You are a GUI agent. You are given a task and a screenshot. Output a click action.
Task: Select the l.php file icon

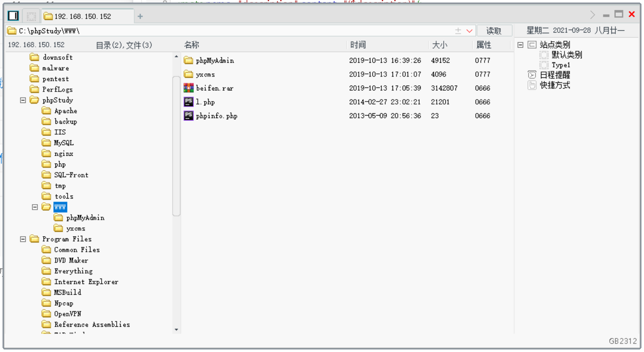point(189,102)
